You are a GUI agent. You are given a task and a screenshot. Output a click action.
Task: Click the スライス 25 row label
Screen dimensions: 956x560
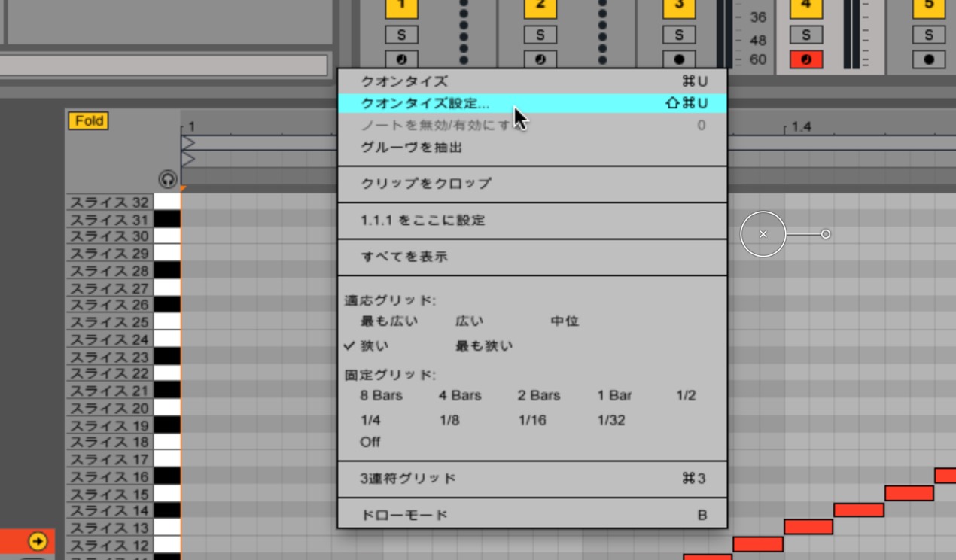[x=110, y=322]
